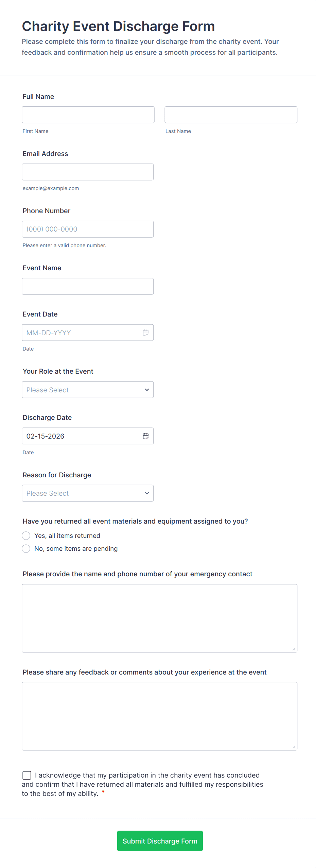Open the Discharge Date calendar picker icon
Viewport: 316px width, 868px height.
(146, 436)
